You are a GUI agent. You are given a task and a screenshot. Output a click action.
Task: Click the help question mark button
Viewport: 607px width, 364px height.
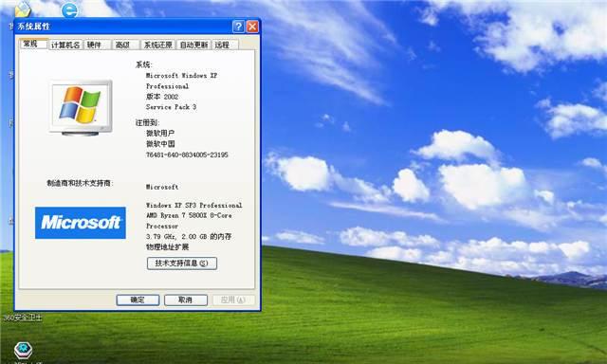pos(238,27)
